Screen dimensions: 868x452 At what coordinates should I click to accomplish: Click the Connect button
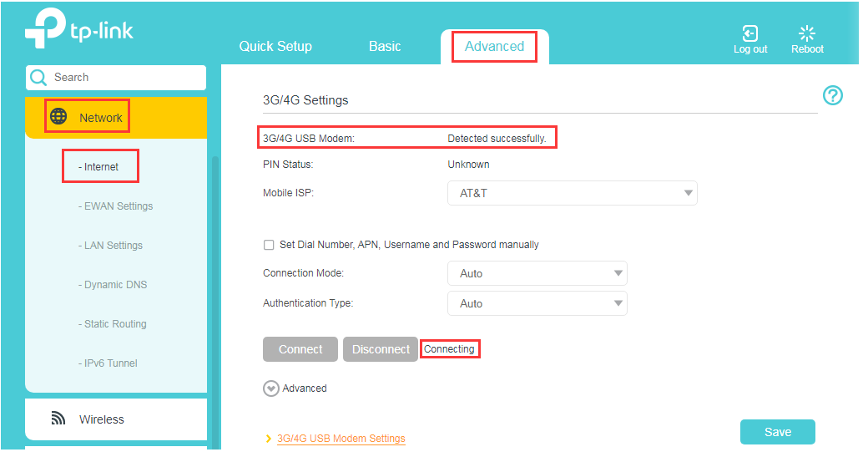tap(300, 349)
